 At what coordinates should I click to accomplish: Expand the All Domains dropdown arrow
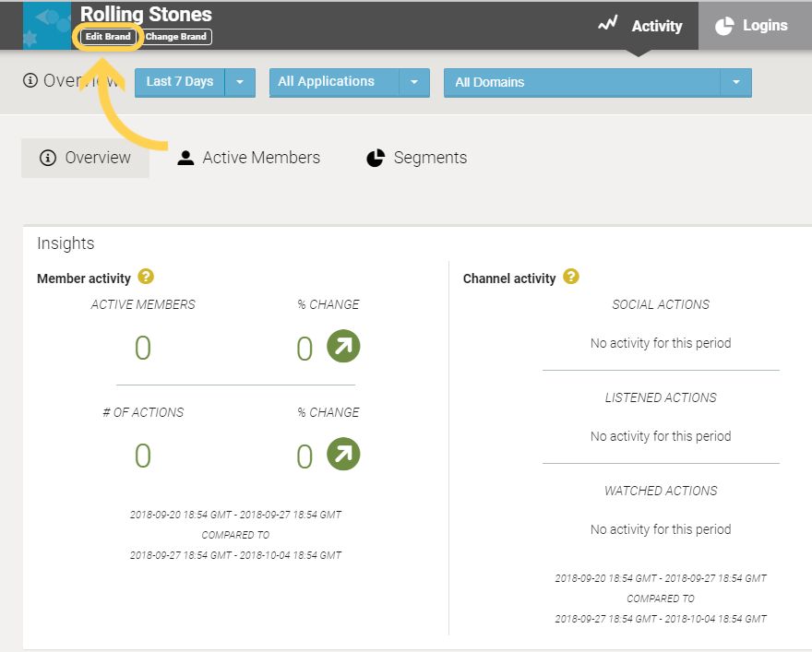736,82
